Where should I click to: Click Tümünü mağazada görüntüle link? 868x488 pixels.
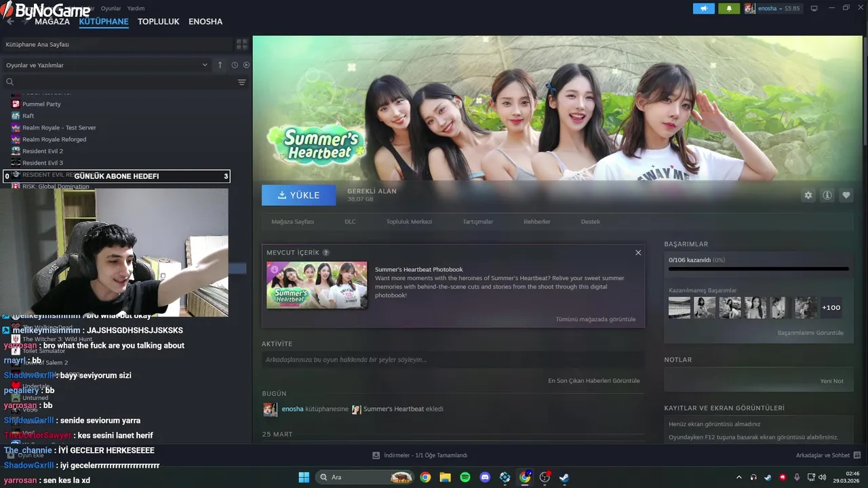[595, 319]
